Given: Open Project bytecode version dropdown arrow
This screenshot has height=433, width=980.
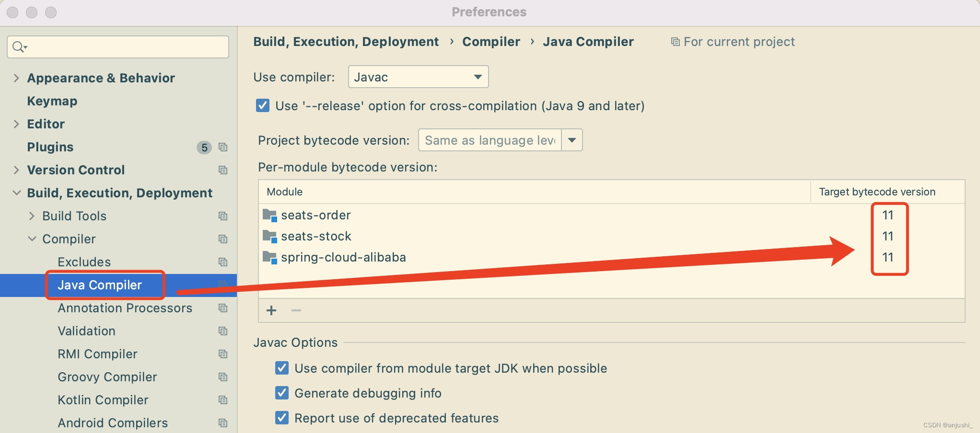Looking at the screenshot, I should point(572,140).
